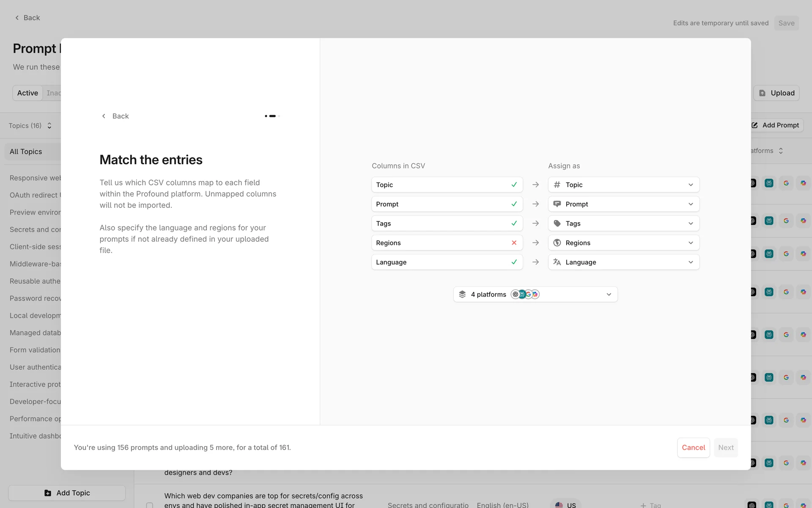This screenshot has width=812, height=508.
Task: Click the tag icon in Tags assignment
Action: pyautogui.click(x=557, y=224)
